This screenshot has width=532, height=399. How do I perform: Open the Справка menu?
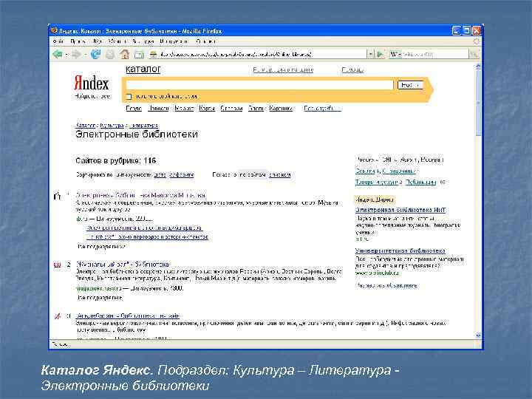[205, 41]
